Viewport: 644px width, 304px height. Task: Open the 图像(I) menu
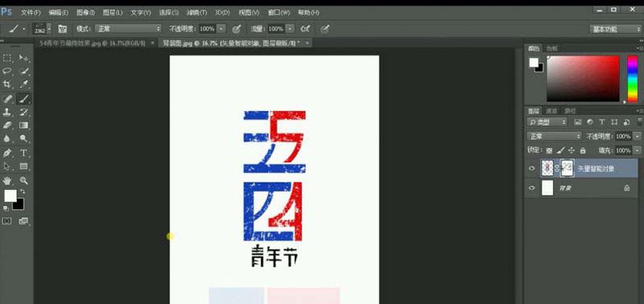[x=85, y=13]
